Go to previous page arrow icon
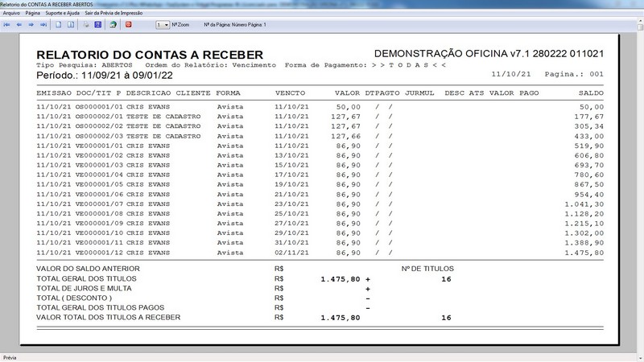The width and height of the screenshot is (644, 362). (x=19, y=25)
